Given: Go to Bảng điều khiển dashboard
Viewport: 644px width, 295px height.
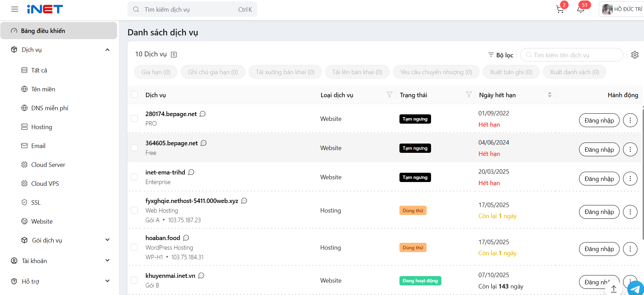Looking at the screenshot, I should coord(59,31).
